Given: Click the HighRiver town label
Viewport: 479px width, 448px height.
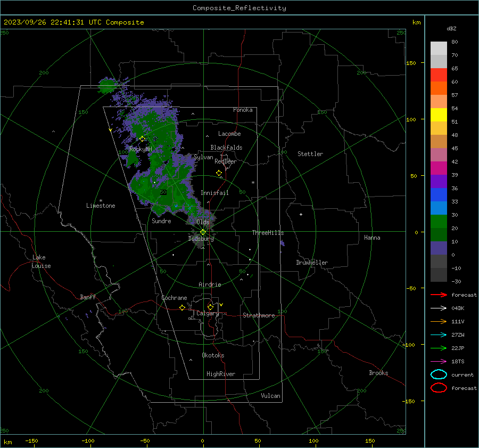Looking at the screenshot, I should 221,374.
